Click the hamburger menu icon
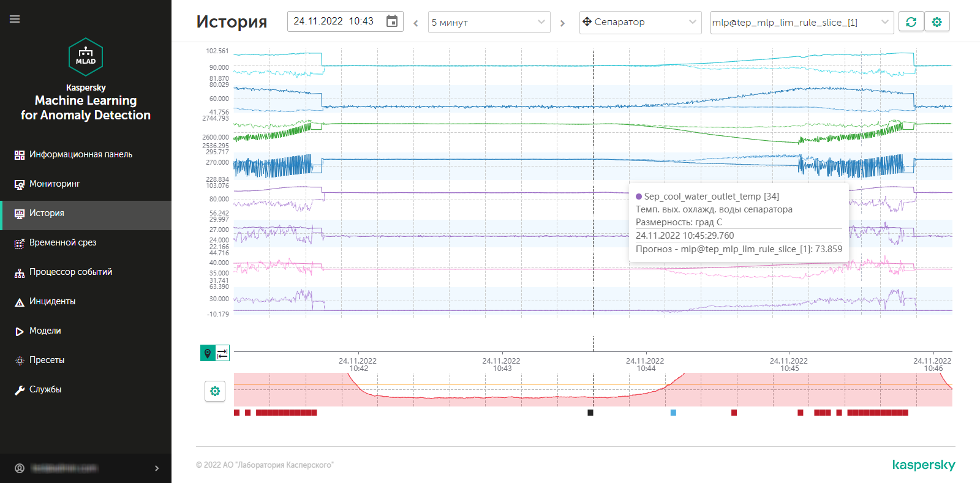 click(15, 19)
